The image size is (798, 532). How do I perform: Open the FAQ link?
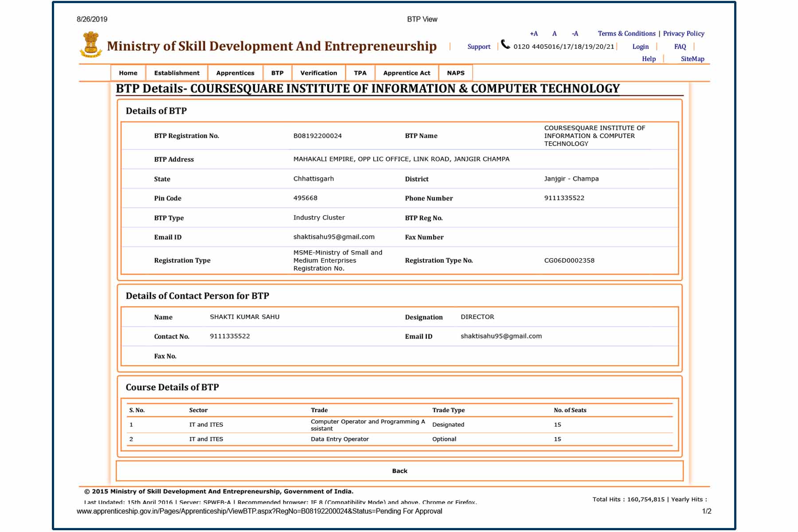[680, 47]
